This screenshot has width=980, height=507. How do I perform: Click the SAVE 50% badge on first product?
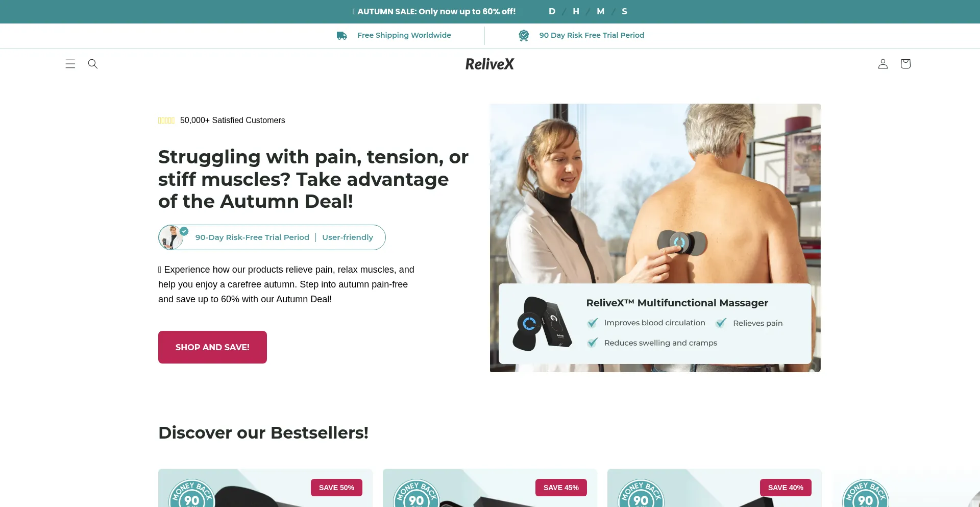click(336, 488)
